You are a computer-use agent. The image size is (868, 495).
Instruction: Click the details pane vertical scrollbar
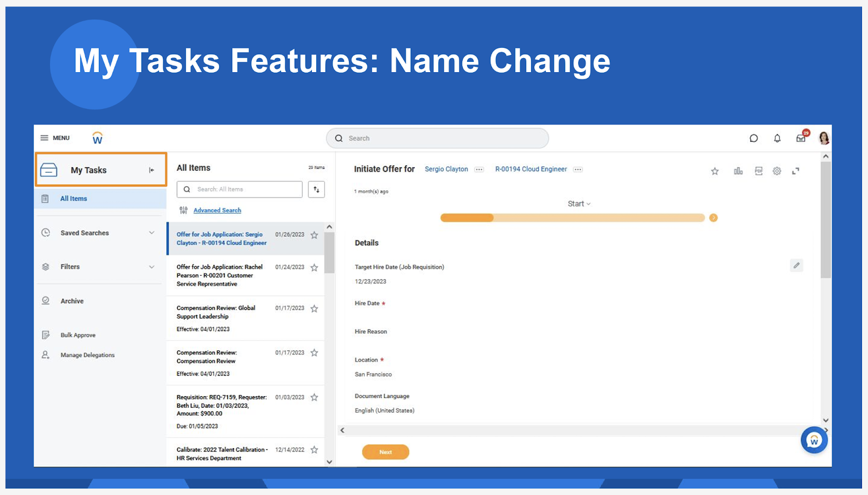(826, 220)
